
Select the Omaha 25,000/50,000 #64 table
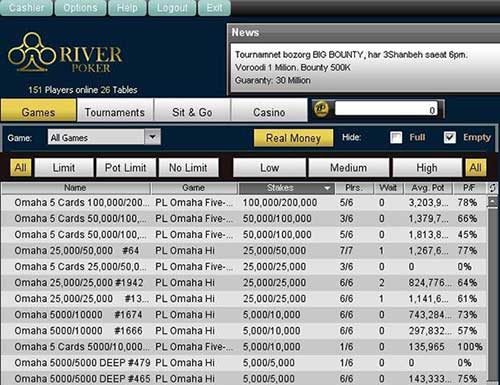243,251
